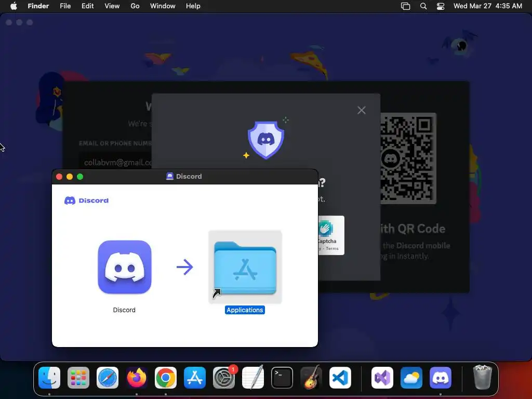Open the View menu
Screen dimensions: 532x399
112,6
